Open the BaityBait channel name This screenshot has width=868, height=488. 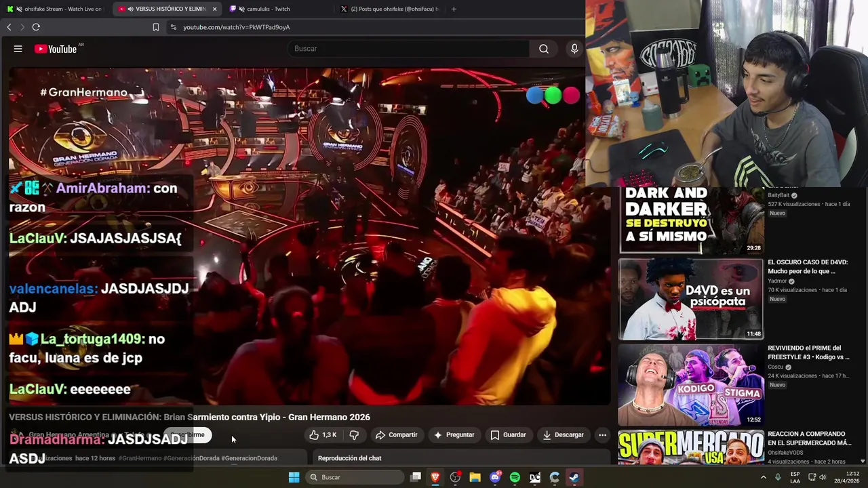point(778,195)
